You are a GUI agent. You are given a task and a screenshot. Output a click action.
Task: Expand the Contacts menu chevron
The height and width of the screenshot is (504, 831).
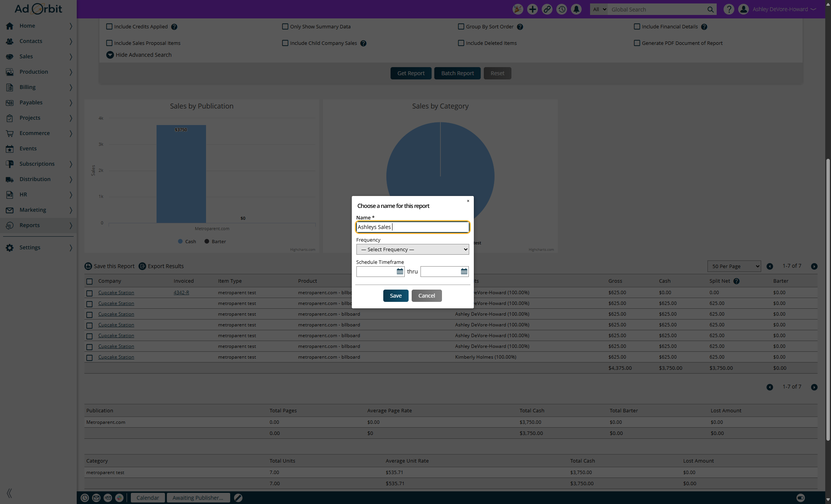(x=71, y=41)
